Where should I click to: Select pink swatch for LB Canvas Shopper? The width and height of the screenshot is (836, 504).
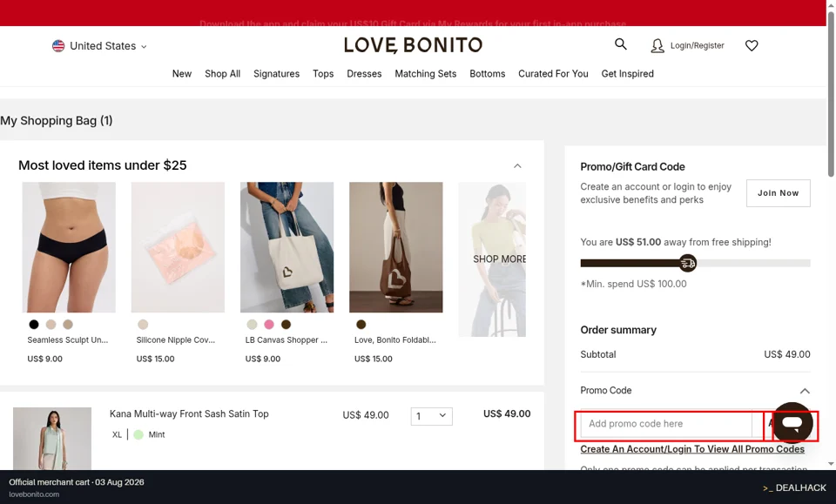(x=269, y=325)
